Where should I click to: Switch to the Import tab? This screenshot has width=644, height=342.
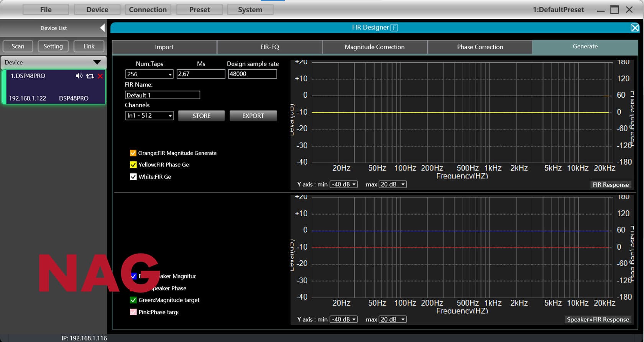[x=164, y=47]
